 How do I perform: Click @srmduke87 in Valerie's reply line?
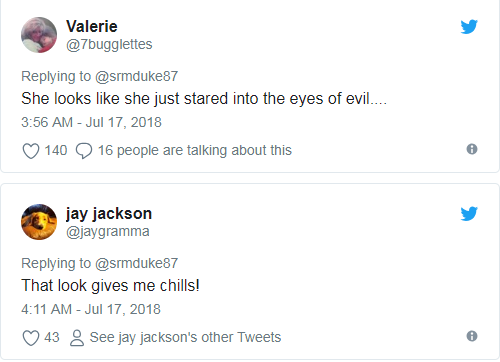136,76
